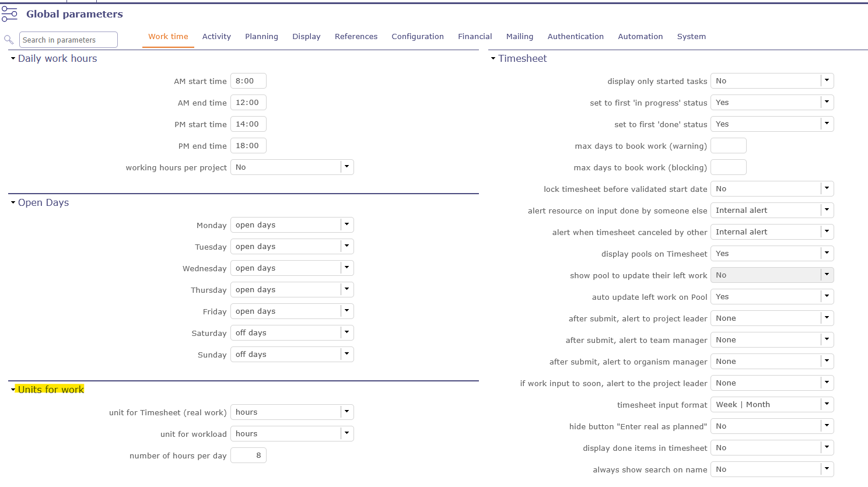Click the Global parameters sliders icon
Viewport: 868px width, 487px height.
pos(9,14)
